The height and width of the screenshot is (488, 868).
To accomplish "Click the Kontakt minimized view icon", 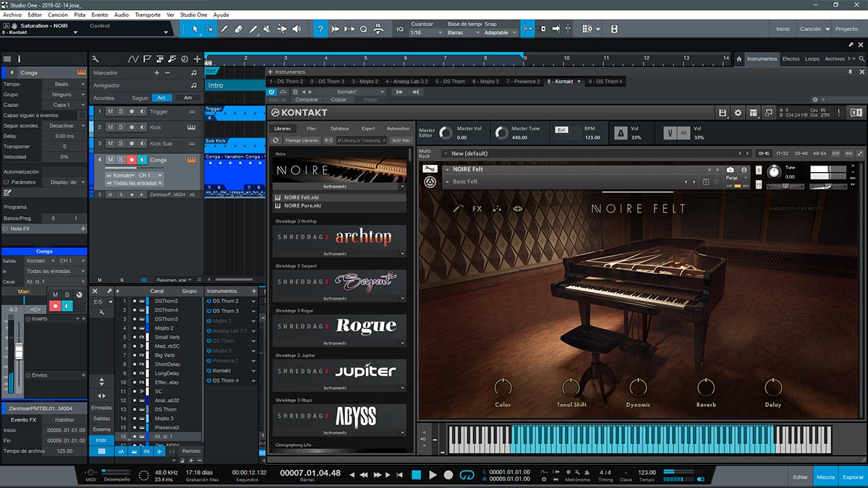I will [768, 113].
